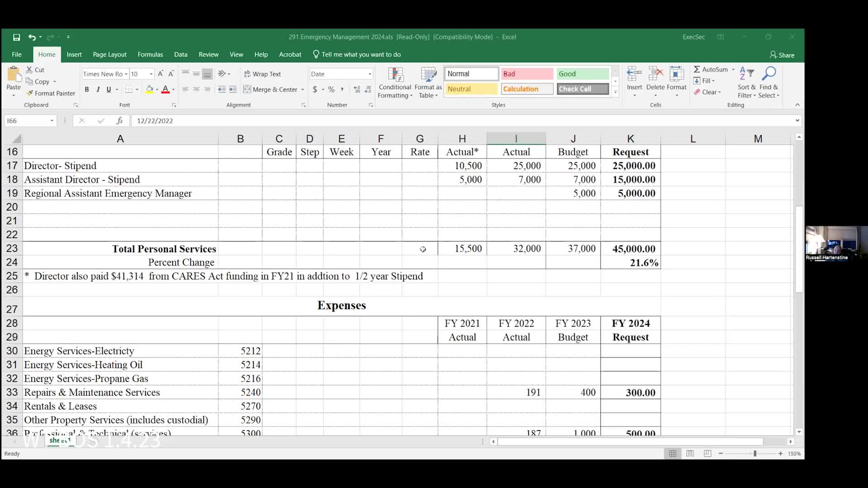The width and height of the screenshot is (868, 488).
Task: Apply the red Font Color A
Action: pos(165,89)
